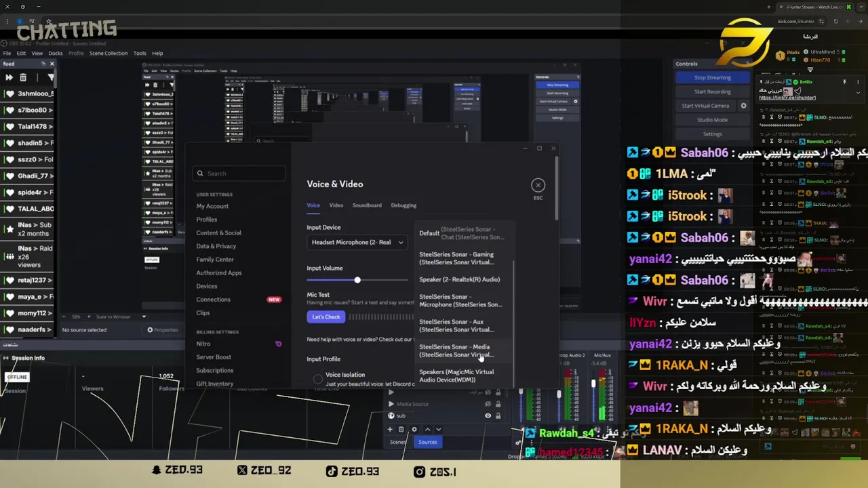The height and width of the screenshot is (488, 868).
Task: Float the feed dock with its pop-out icon
Action: (x=43, y=64)
